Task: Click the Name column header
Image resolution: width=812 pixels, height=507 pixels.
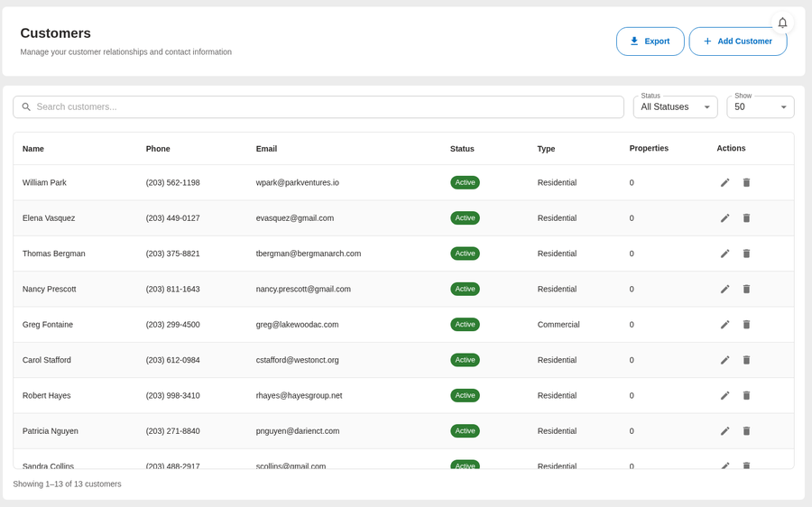Action: tap(33, 149)
